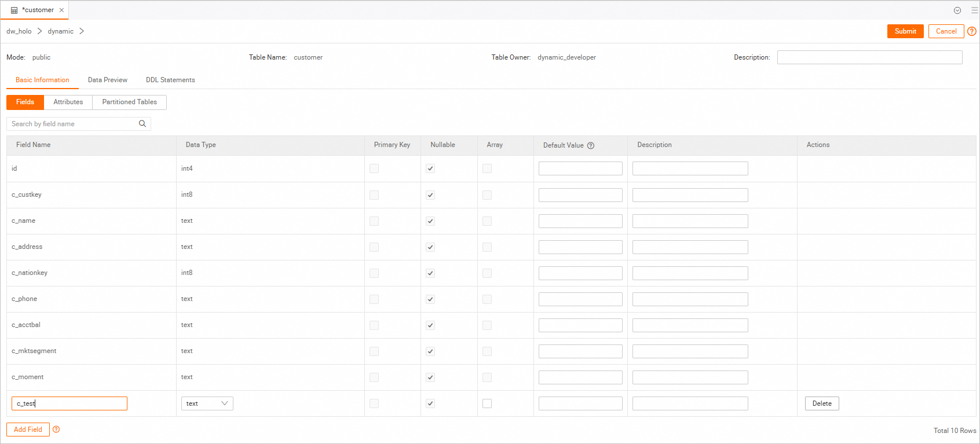Click the table icon on customer tab

[x=14, y=10]
